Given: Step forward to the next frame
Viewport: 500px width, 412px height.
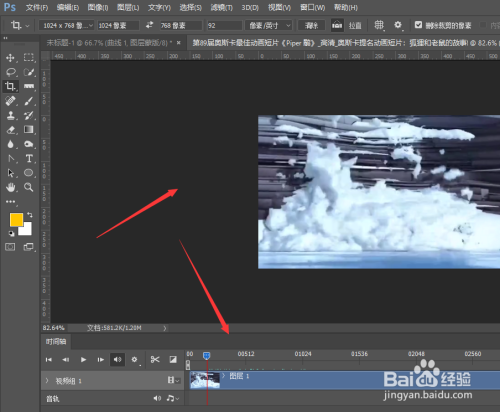Looking at the screenshot, I should 100,360.
